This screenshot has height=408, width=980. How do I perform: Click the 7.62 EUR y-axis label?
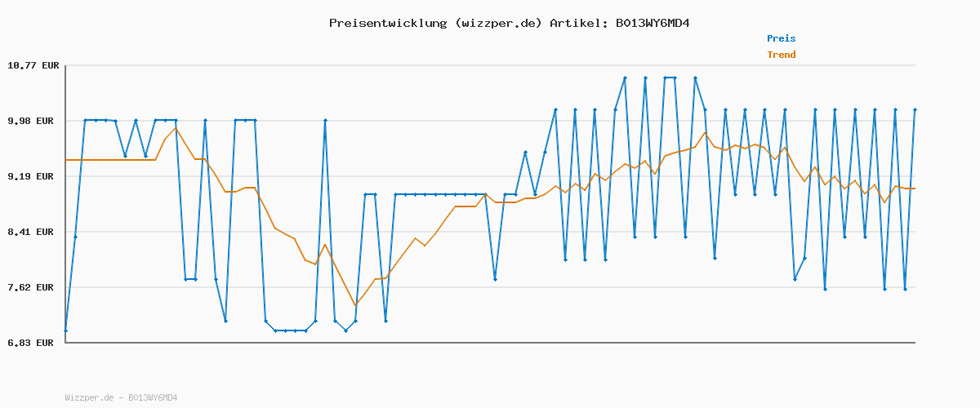coord(33,287)
